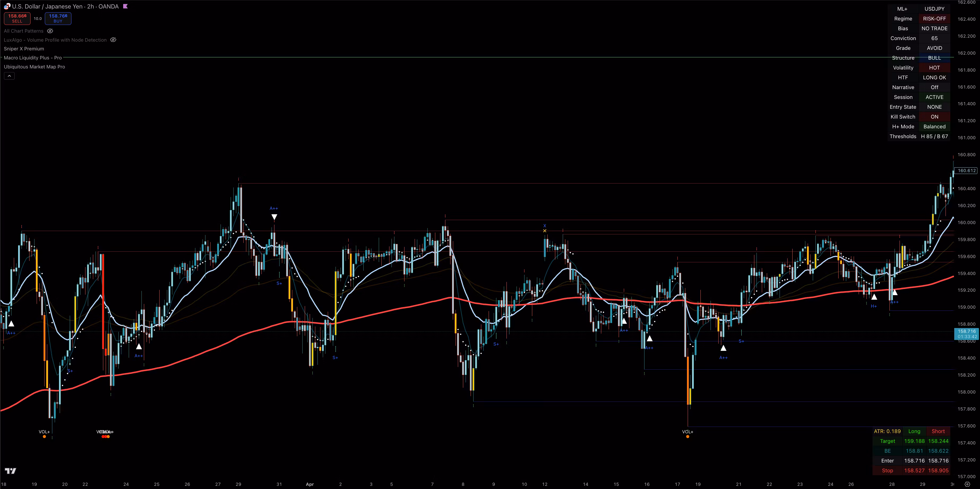Click the order quantity value 10.0
Screen dimensions: 980x489
(38, 19)
